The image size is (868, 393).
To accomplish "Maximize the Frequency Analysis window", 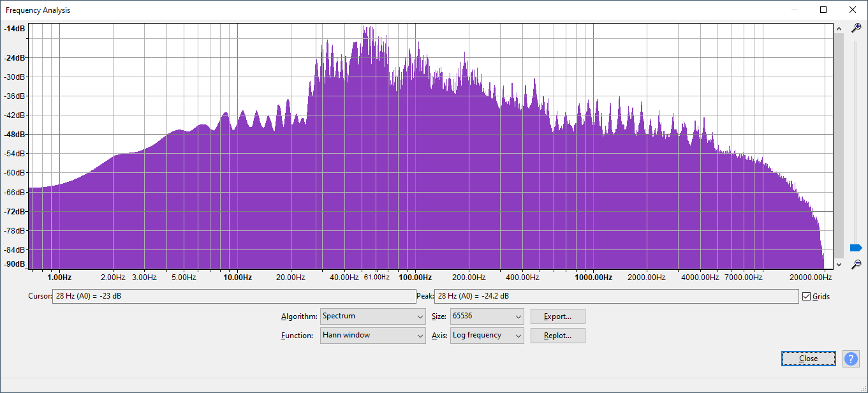I will [823, 10].
